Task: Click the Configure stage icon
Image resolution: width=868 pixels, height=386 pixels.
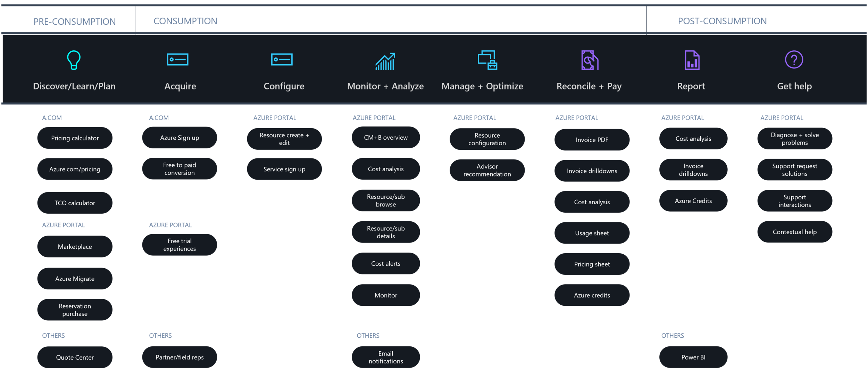Action: pos(282,59)
